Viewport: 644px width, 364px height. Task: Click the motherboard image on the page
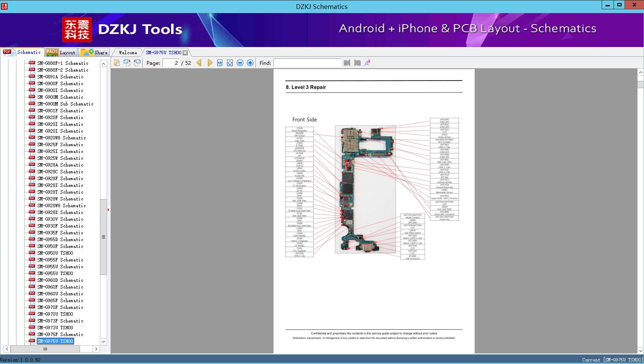click(x=365, y=189)
